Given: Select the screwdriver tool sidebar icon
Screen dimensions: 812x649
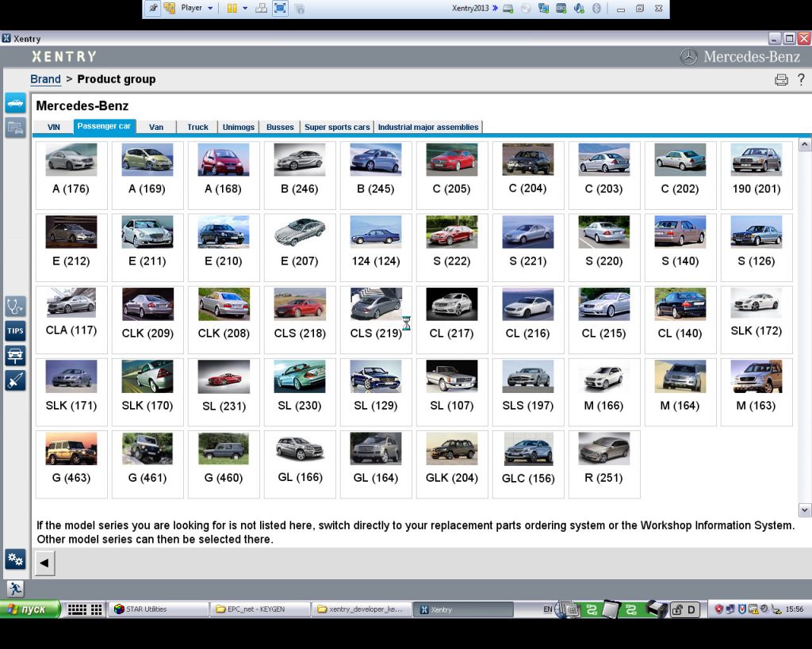Looking at the screenshot, I should point(16,381).
